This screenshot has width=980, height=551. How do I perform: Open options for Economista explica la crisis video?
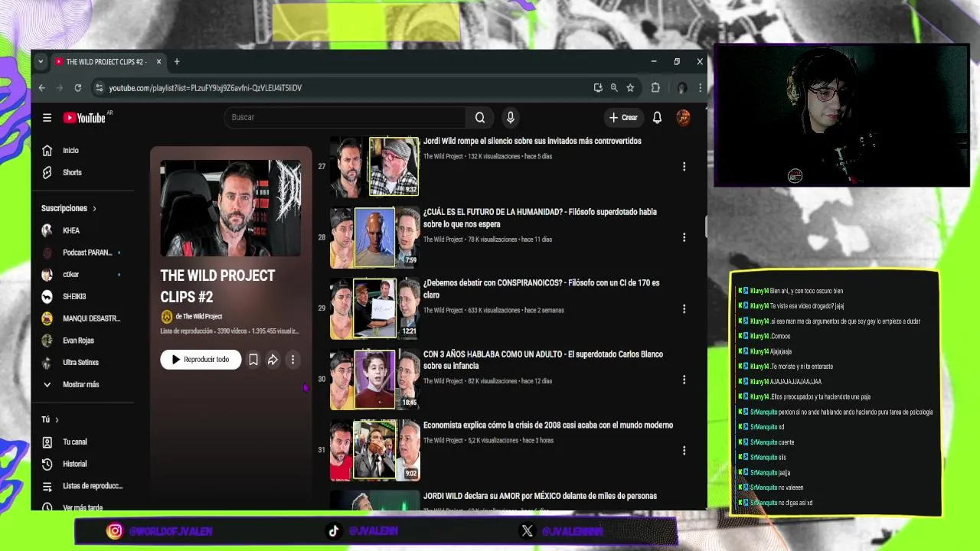(684, 451)
